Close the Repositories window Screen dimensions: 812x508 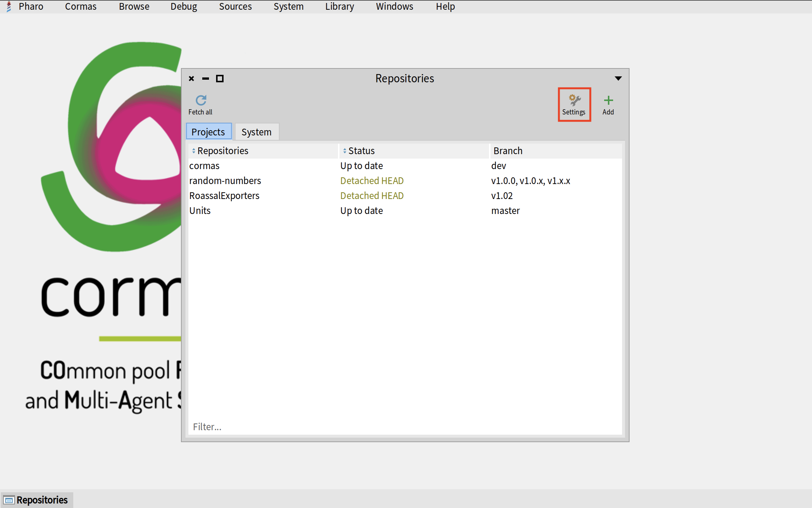pos(191,79)
